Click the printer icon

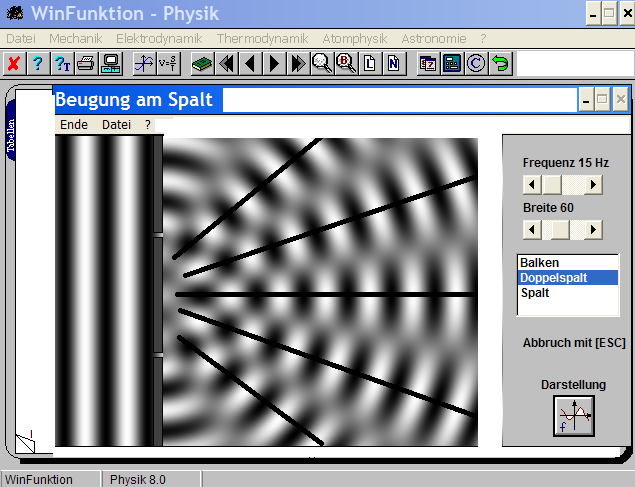tap(86, 64)
